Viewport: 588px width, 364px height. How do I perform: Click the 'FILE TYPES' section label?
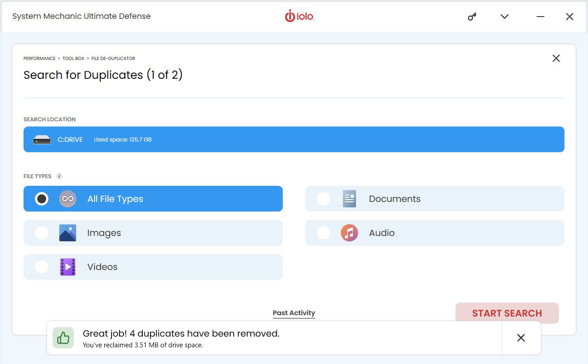pos(38,176)
